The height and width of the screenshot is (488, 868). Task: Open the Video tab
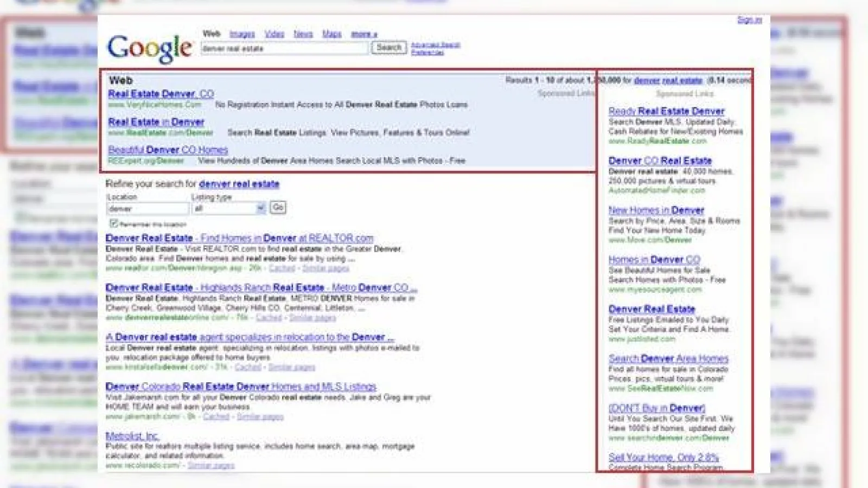click(x=275, y=34)
